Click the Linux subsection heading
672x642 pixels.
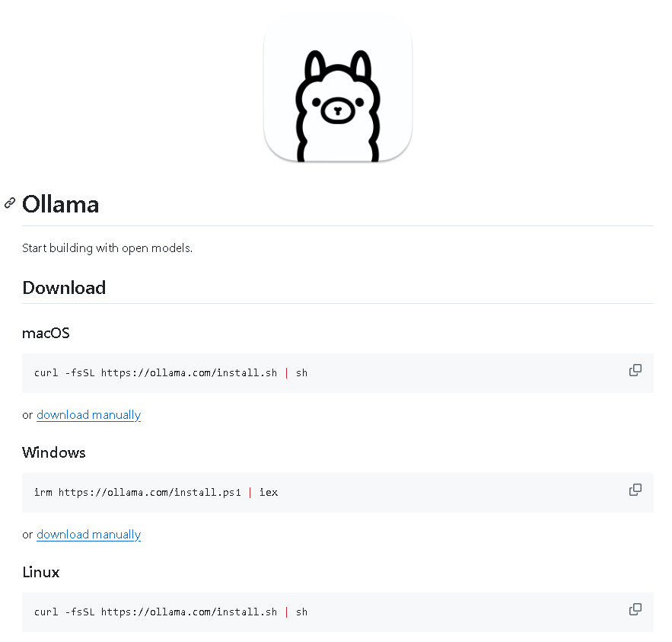[x=40, y=573]
